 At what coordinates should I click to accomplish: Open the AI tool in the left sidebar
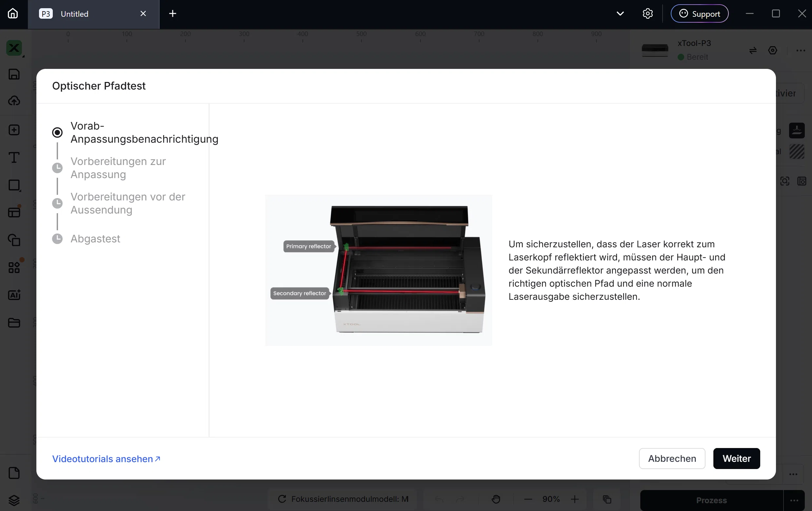click(x=14, y=295)
